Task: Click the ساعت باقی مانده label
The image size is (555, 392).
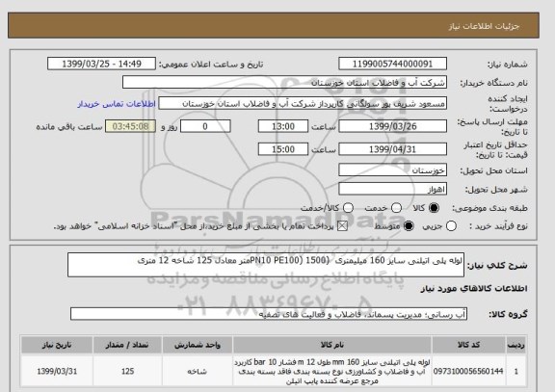Action: tap(69, 127)
